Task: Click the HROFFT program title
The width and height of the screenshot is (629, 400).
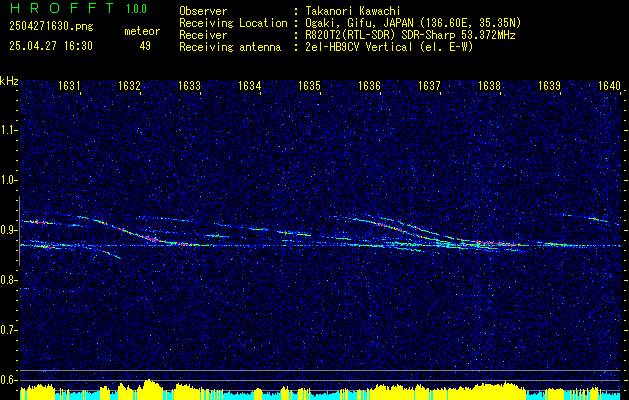Action: [61, 8]
